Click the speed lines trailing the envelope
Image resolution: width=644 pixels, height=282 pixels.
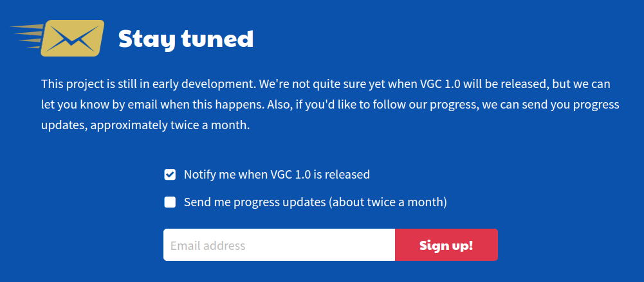coord(27,36)
